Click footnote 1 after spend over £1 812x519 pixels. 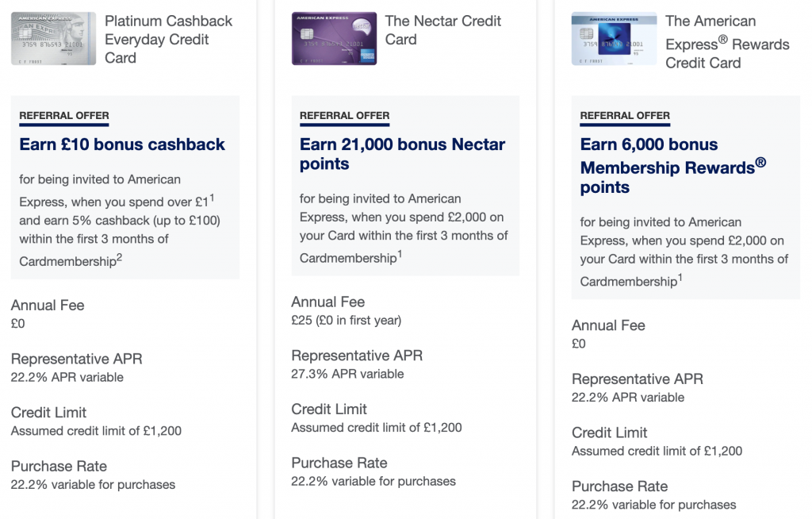click(212, 198)
